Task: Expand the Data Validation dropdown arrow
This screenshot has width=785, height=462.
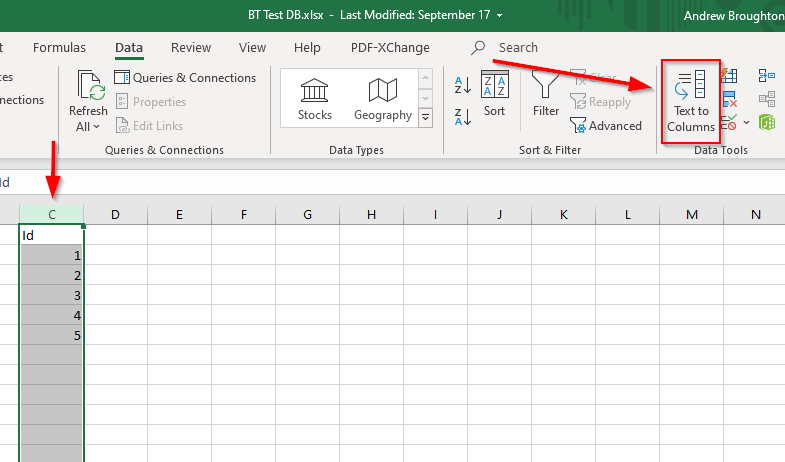Action: tap(746, 123)
